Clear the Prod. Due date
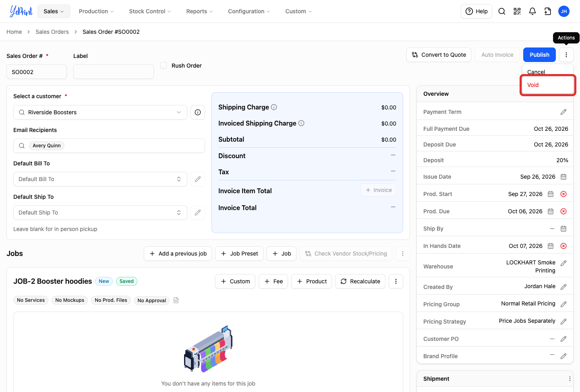 [563, 211]
